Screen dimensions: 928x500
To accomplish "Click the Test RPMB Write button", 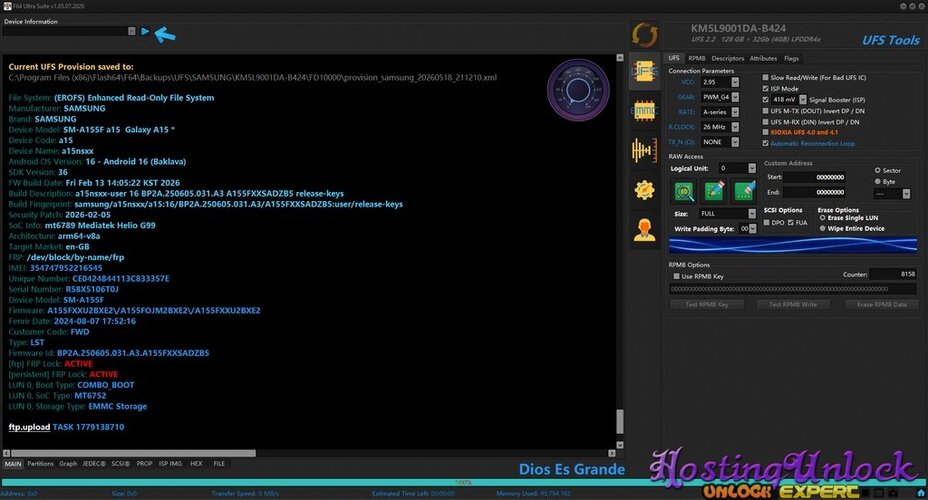I will tap(792, 304).
